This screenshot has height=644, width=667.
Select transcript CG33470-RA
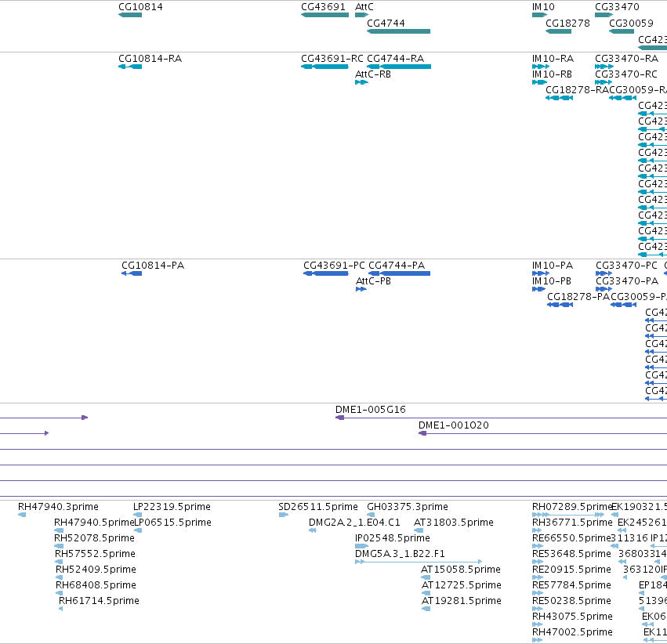click(604, 67)
